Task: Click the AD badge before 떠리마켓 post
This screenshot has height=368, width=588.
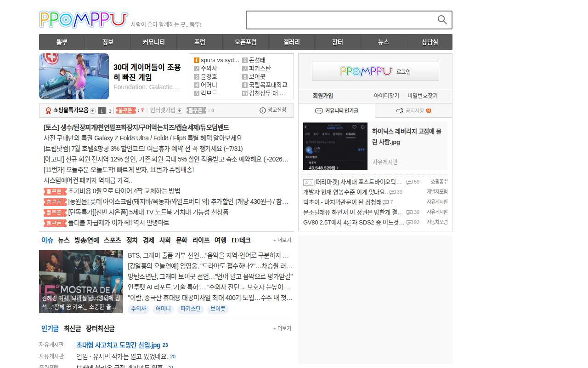Action: (308, 182)
